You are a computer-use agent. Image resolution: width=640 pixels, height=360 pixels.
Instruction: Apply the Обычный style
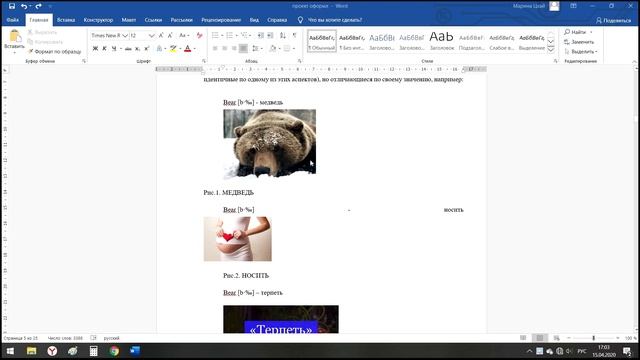pyautogui.click(x=322, y=41)
